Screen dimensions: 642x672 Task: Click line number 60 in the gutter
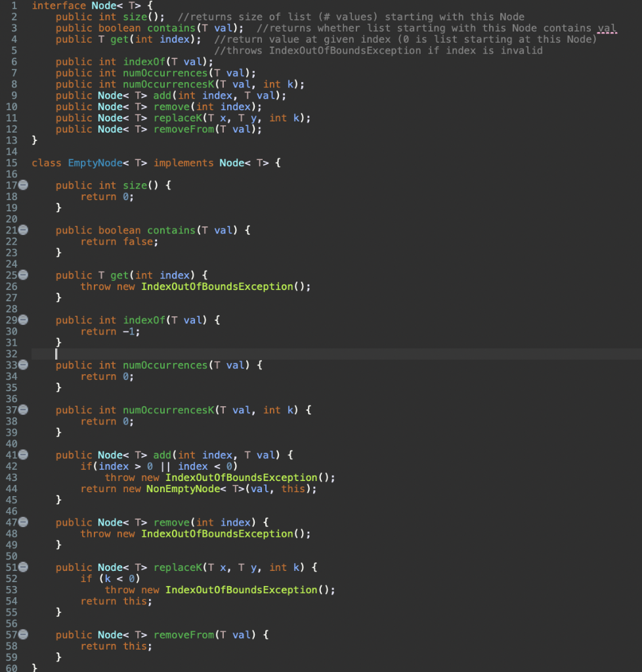pyautogui.click(x=12, y=668)
